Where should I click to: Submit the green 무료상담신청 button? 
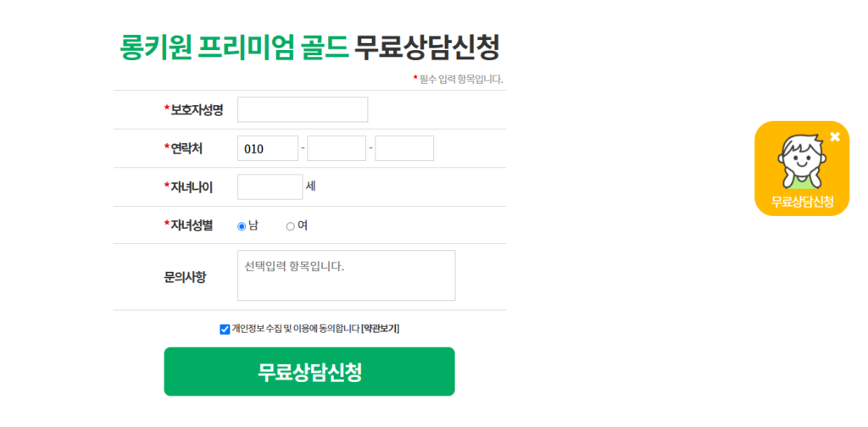click(x=309, y=372)
